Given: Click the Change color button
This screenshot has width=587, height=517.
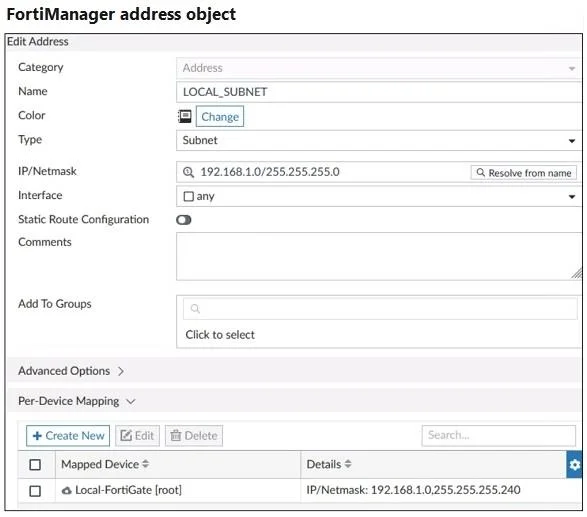Looking at the screenshot, I should 220,116.
